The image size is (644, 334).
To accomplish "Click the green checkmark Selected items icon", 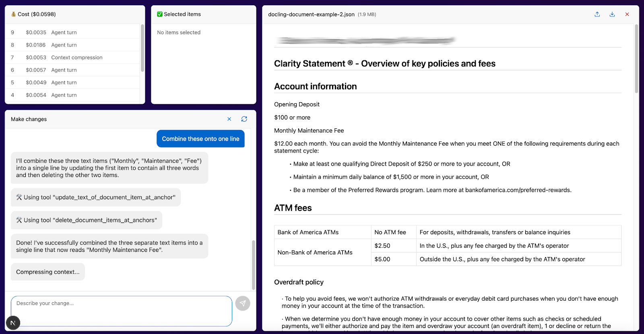I will tap(160, 14).
